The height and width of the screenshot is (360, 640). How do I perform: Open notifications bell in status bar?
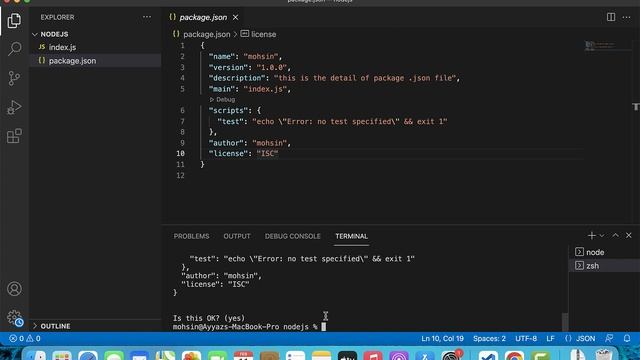[x=627, y=338]
